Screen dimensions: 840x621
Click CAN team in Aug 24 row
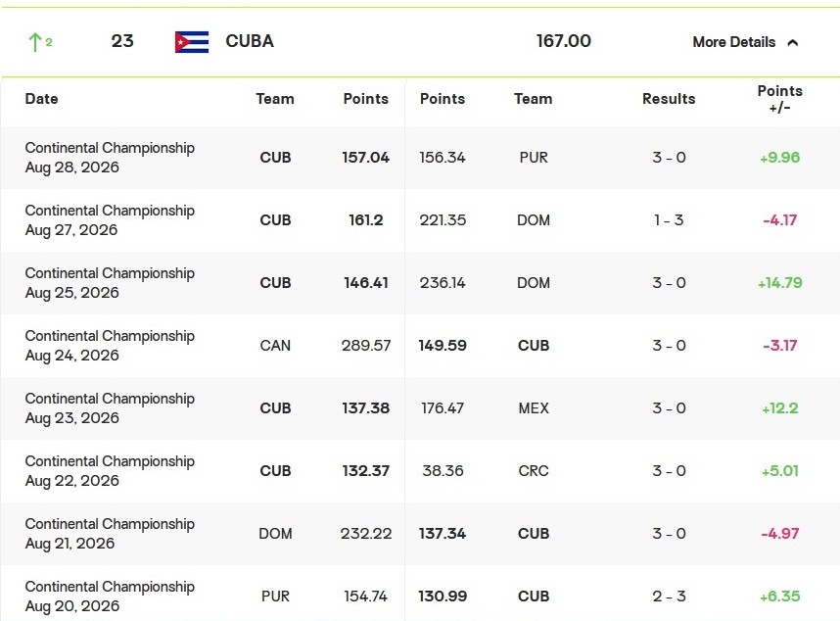(x=275, y=346)
